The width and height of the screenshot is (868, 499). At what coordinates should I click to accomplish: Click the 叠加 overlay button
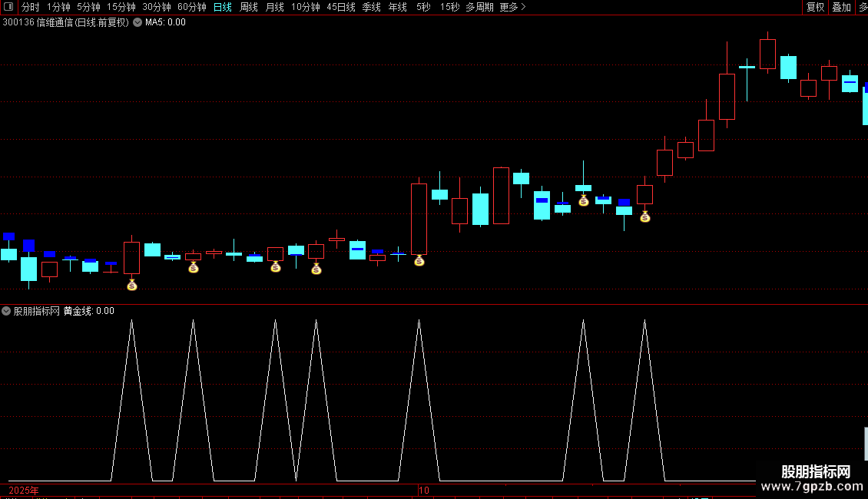tap(841, 7)
